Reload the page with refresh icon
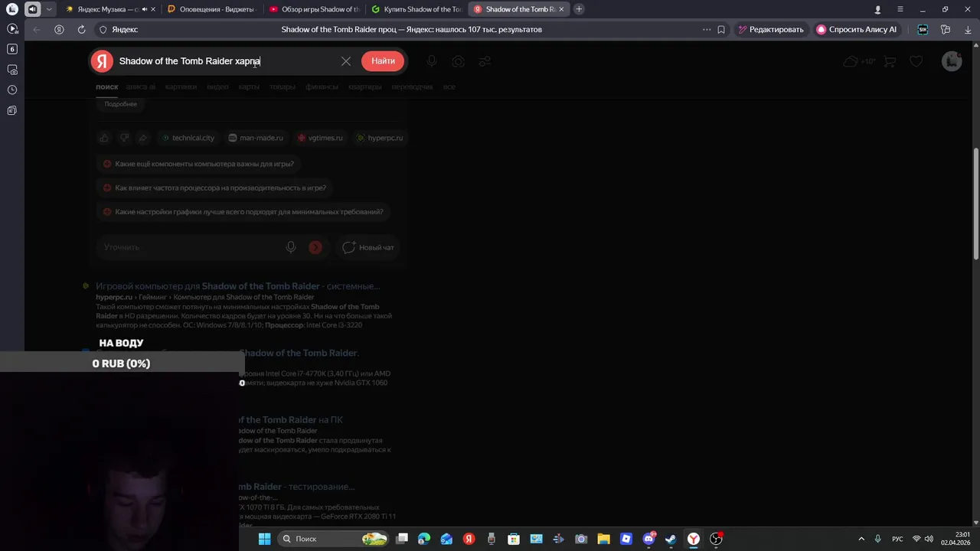 coord(81,29)
